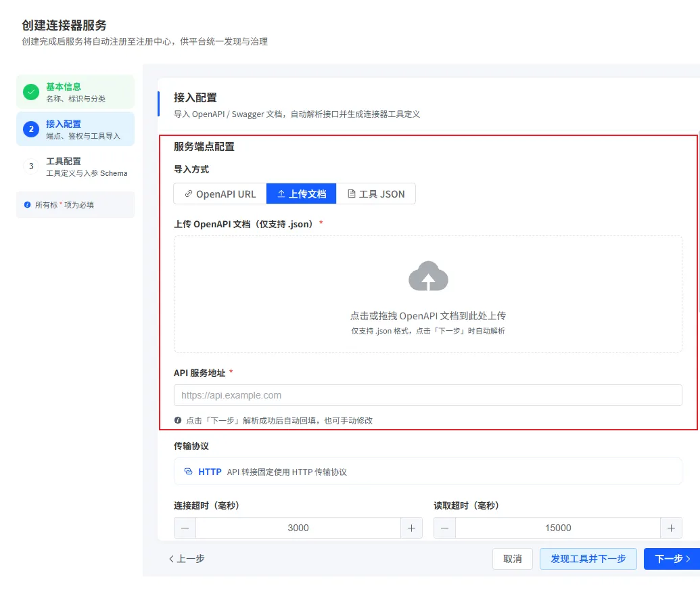The width and height of the screenshot is (700, 611).
Task: Open the 基本信息 step
Action: point(76,92)
